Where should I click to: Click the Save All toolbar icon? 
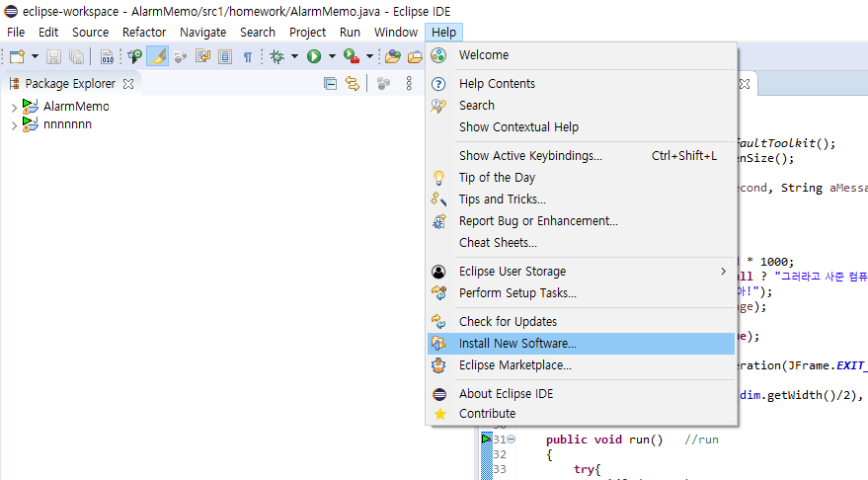click(76, 56)
